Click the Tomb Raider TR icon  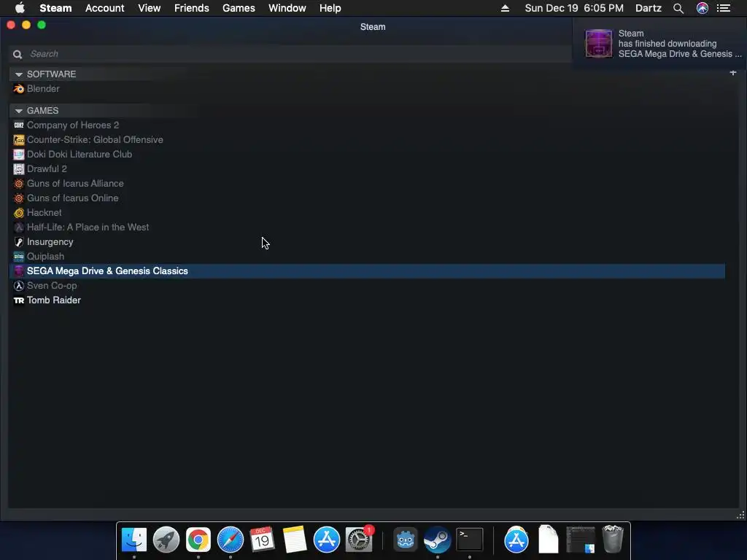pos(18,300)
